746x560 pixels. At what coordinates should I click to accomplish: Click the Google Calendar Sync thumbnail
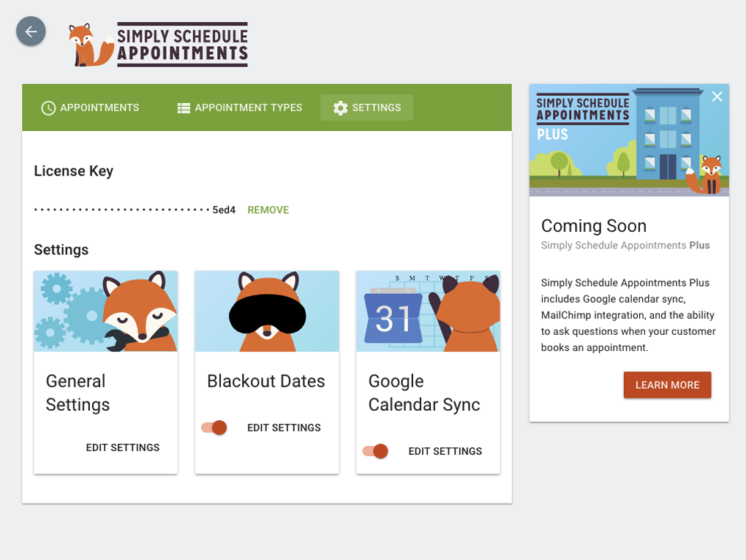pyautogui.click(x=428, y=311)
